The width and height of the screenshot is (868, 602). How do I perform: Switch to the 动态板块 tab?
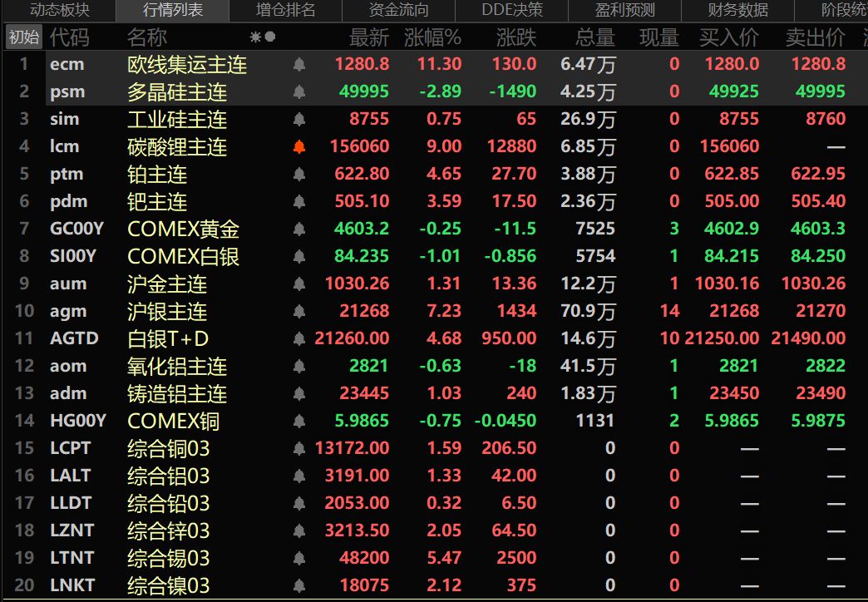click(60, 10)
